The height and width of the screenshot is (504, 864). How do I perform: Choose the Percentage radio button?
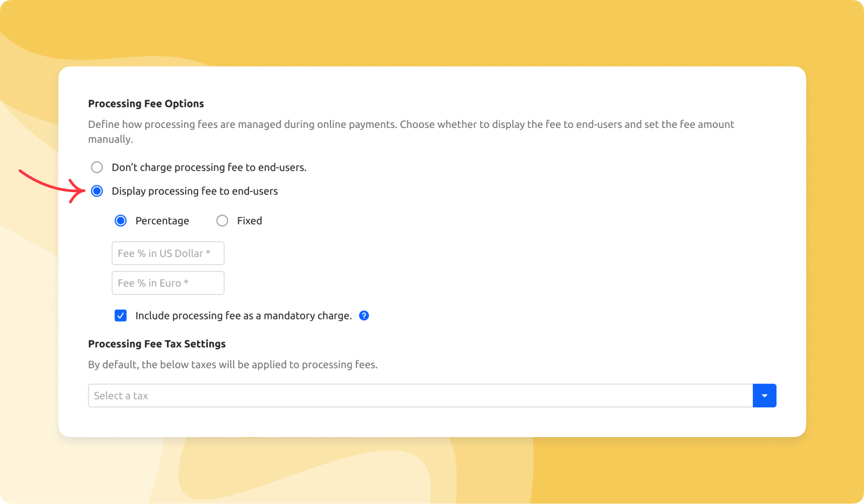click(x=120, y=221)
